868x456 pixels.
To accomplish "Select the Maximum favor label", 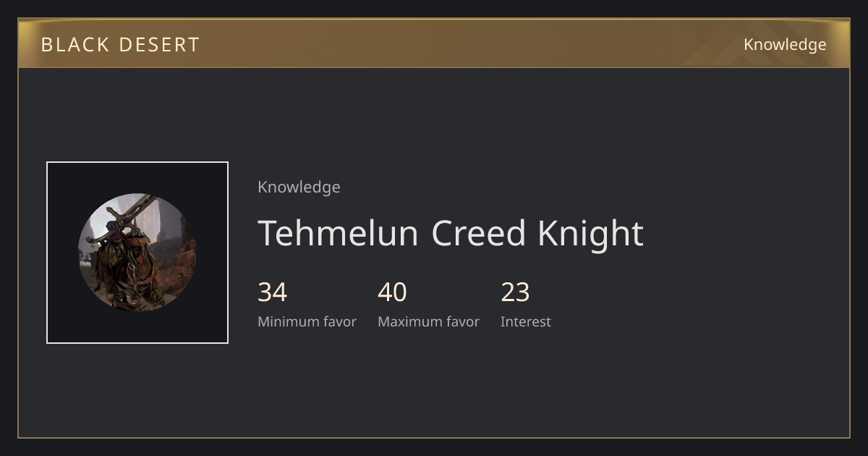I will pyautogui.click(x=428, y=321).
